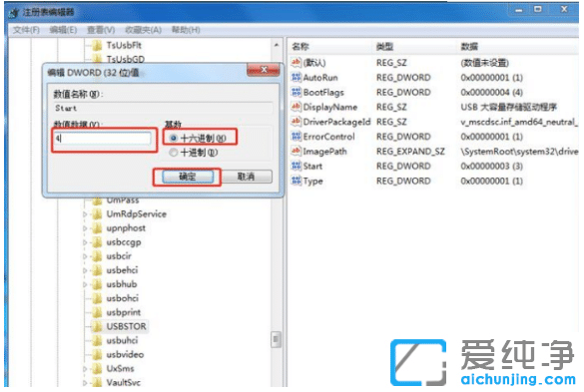Select the REG_EXPAND_SZ type cell

tap(410, 152)
